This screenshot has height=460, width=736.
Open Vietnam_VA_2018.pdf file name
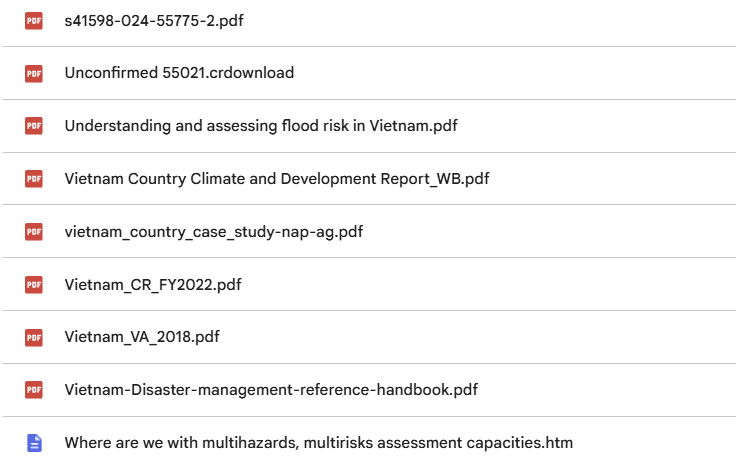pyautogui.click(x=142, y=337)
